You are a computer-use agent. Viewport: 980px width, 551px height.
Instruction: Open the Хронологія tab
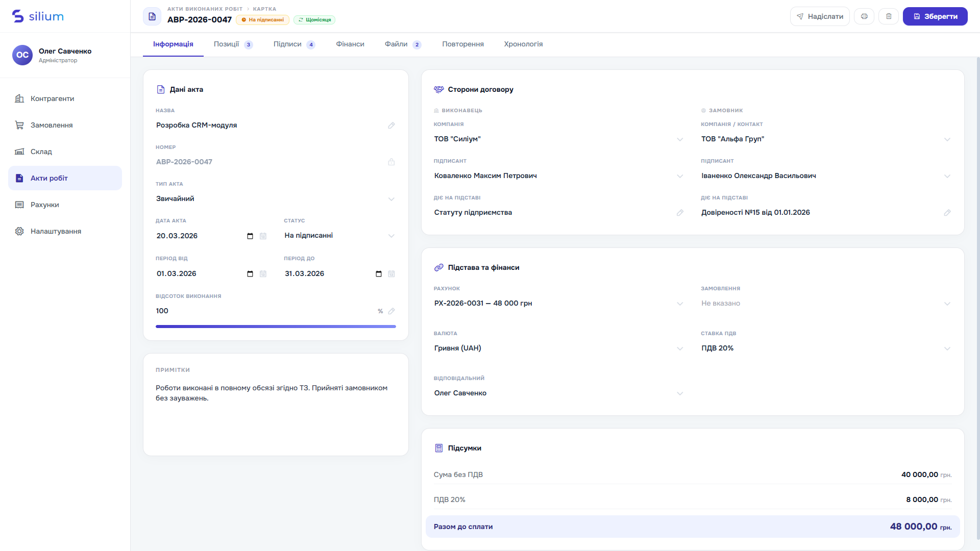523,44
